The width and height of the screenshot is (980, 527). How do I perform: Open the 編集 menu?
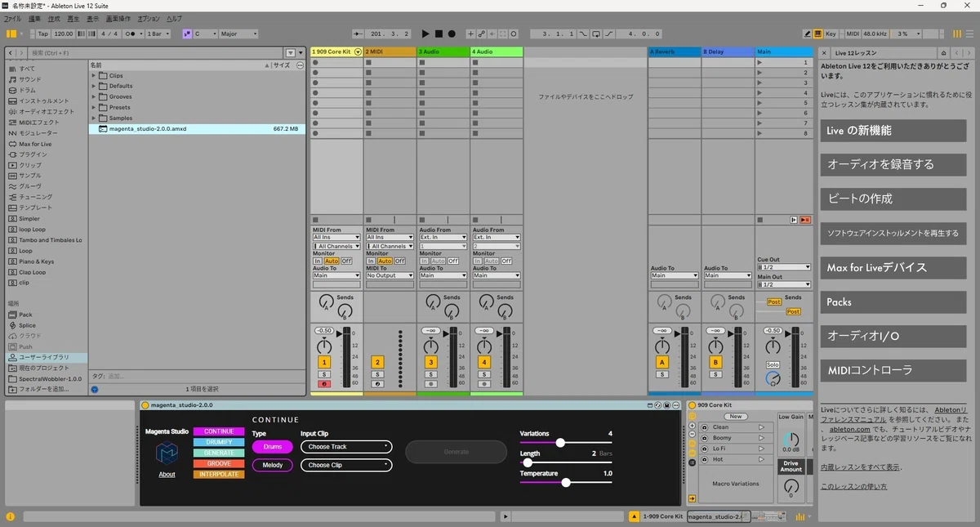point(34,18)
